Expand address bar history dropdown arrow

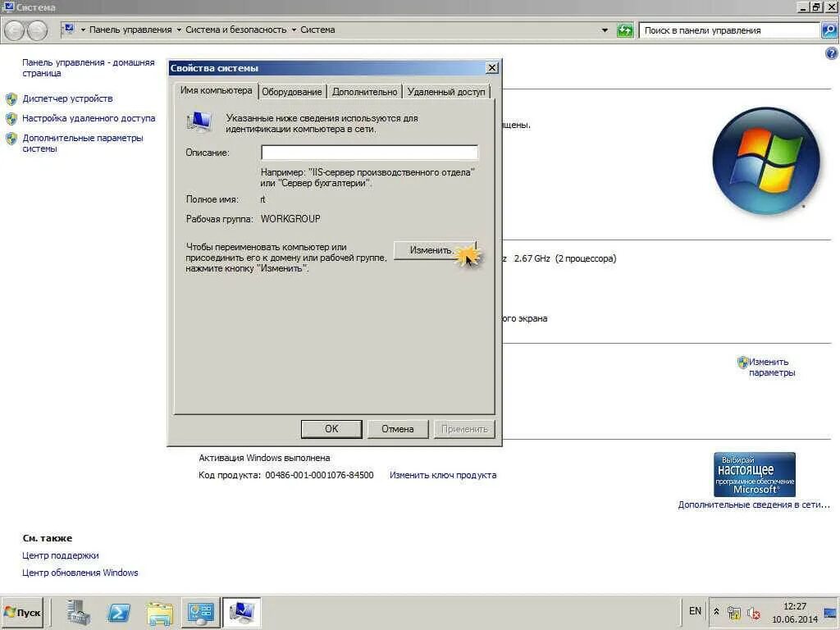click(605, 30)
